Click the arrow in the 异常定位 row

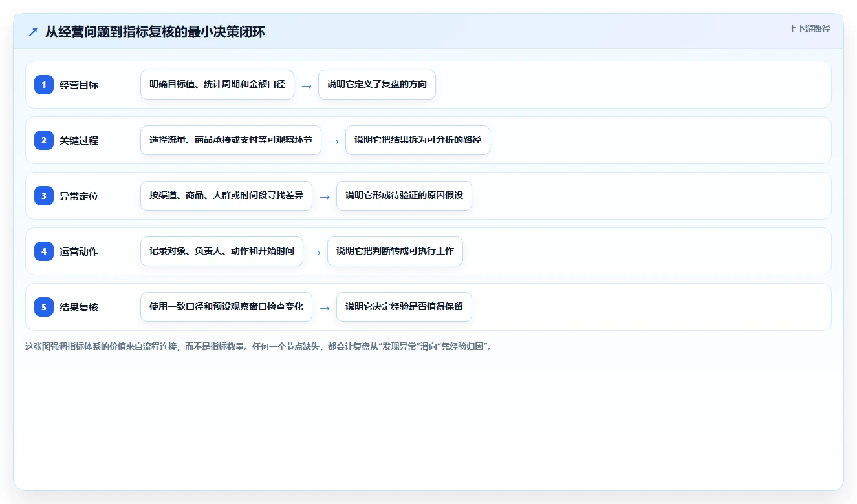click(325, 196)
